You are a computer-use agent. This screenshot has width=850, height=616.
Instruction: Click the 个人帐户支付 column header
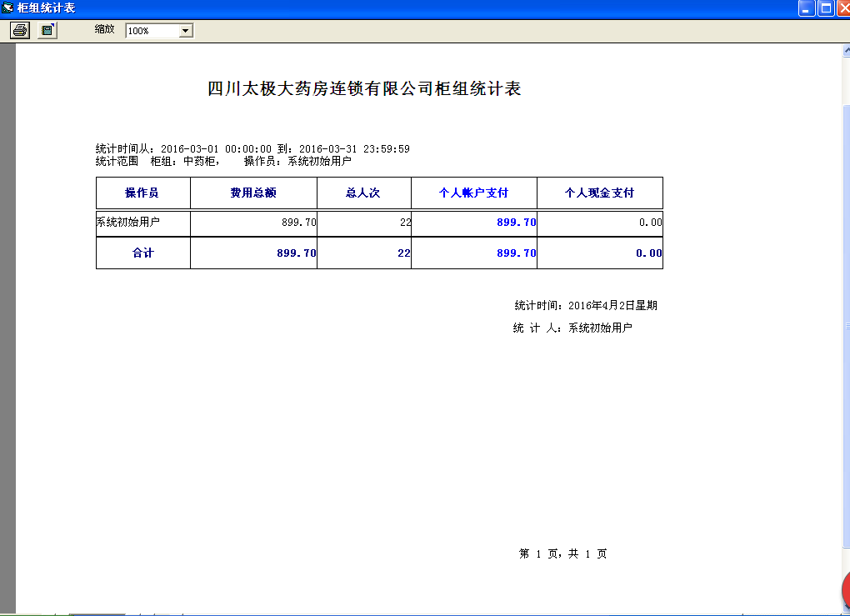pyautogui.click(x=473, y=193)
